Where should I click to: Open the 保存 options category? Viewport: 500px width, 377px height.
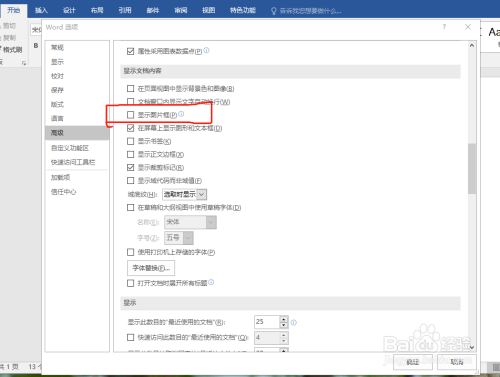(x=77, y=90)
